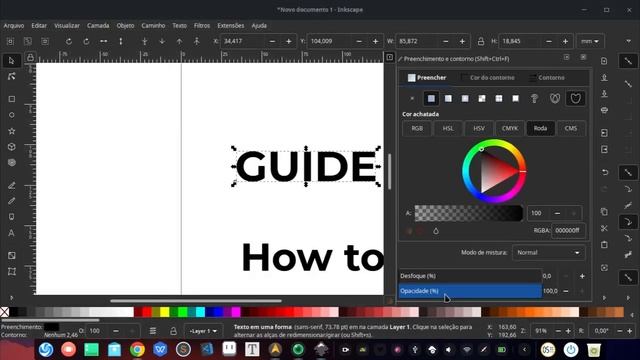Switch to the Cor do contorno tab
This screenshot has width=640, height=360.
pyautogui.click(x=488, y=78)
